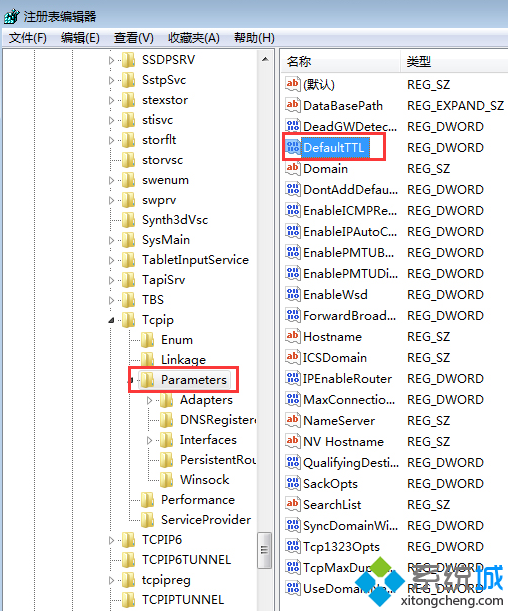The image size is (508, 611).
Task: Expand the tcpipreg tree node
Action: [x=111, y=580]
